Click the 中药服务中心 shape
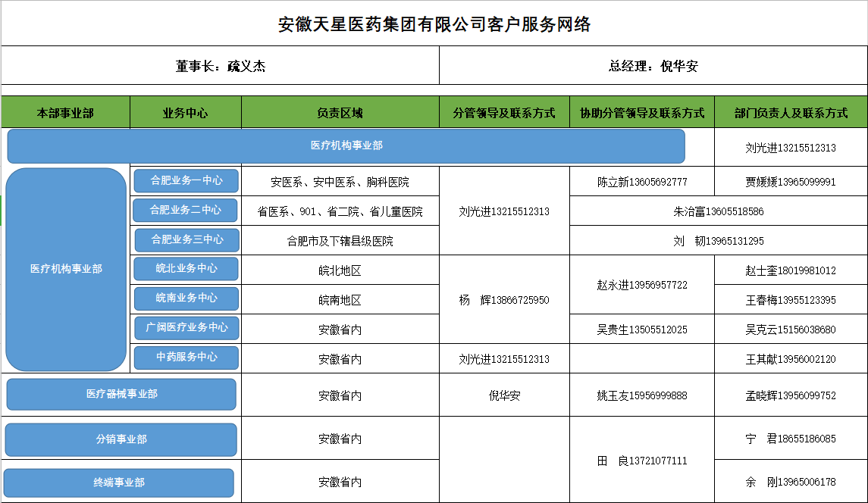The image size is (868, 503). (x=186, y=358)
